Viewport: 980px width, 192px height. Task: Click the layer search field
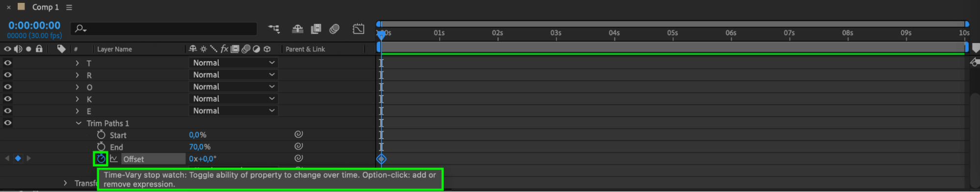point(164,29)
